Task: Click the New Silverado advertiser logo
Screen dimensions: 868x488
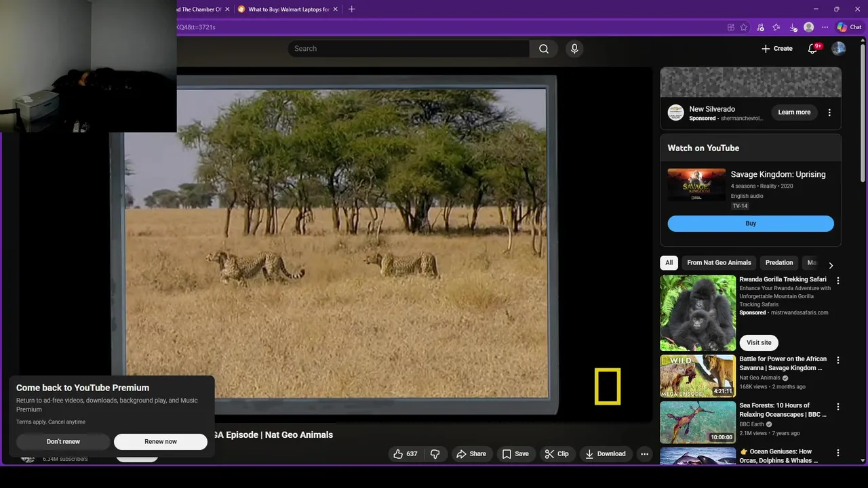Action: coord(675,113)
